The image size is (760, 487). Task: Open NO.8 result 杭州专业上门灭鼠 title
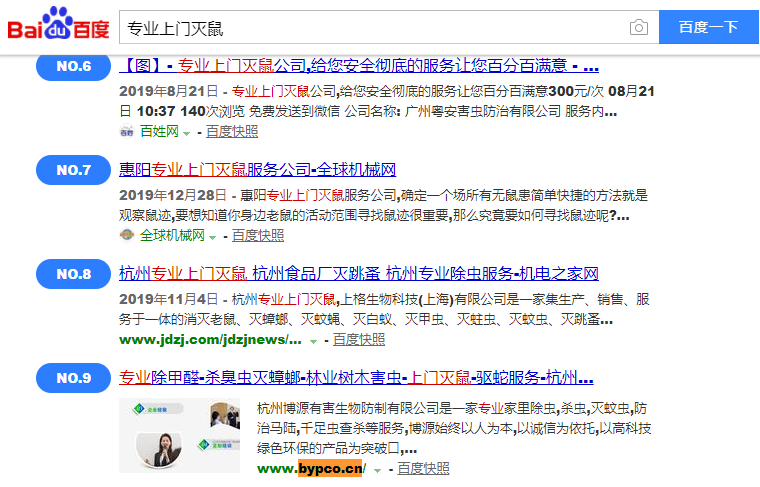click(359, 273)
